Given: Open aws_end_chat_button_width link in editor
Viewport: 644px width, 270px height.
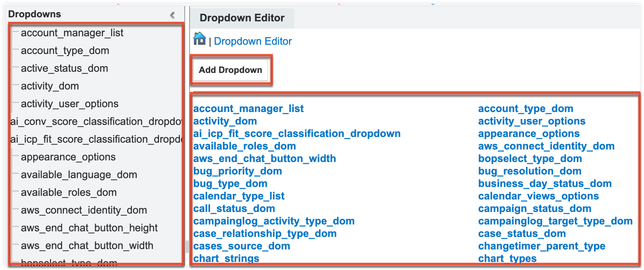Looking at the screenshot, I should click(264, 159).
